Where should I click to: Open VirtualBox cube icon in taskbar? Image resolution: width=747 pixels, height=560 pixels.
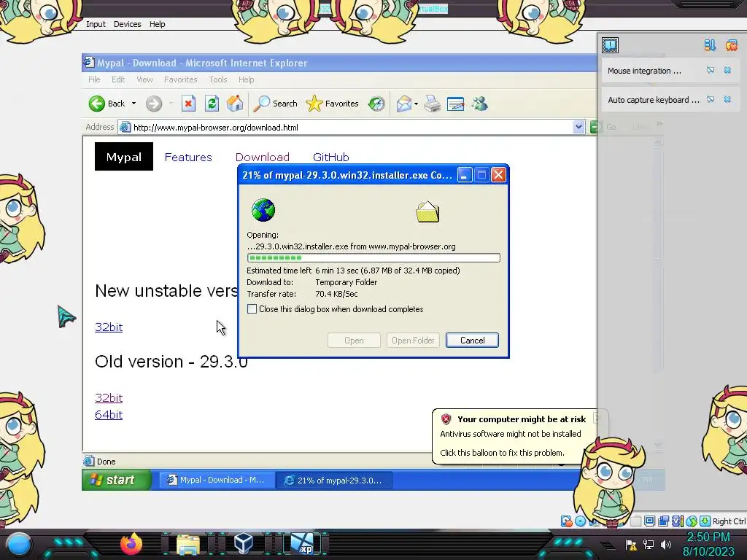click(244, 543)
